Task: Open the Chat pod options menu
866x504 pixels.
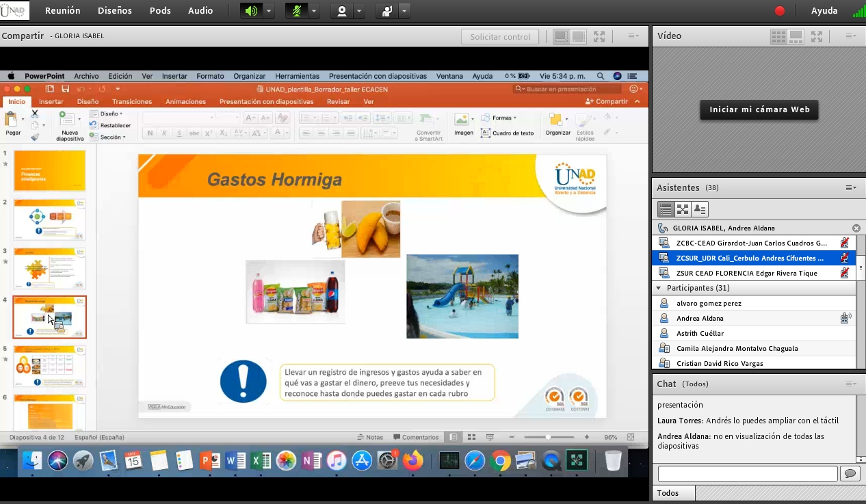Action: click(x=851, y=384)
